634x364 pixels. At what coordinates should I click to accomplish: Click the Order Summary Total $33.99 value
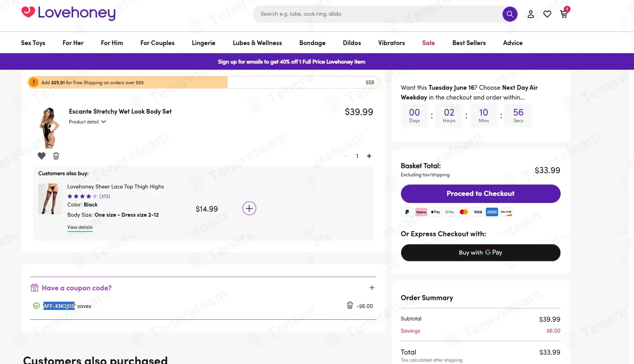(550, 352)
